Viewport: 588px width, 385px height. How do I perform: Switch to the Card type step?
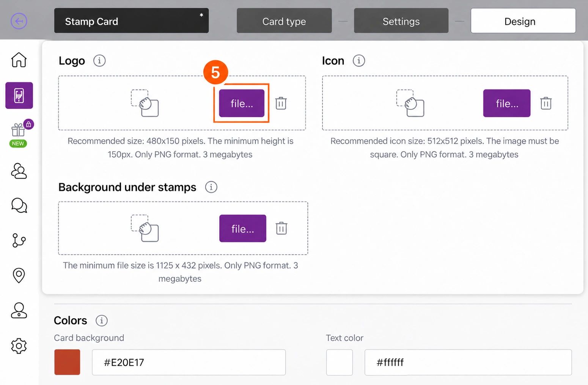pyautogui.click(x=284, y=21)
